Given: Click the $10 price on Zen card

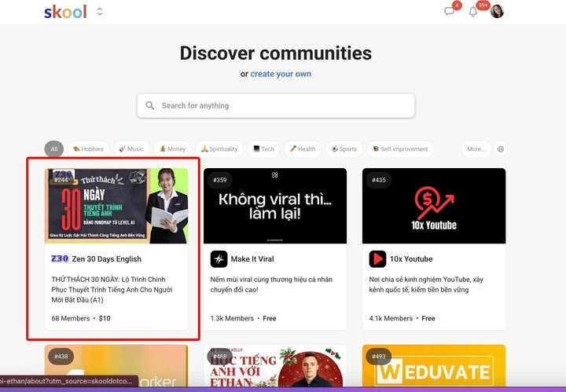Looking at the screenshot, I should [x=105, y=318].
